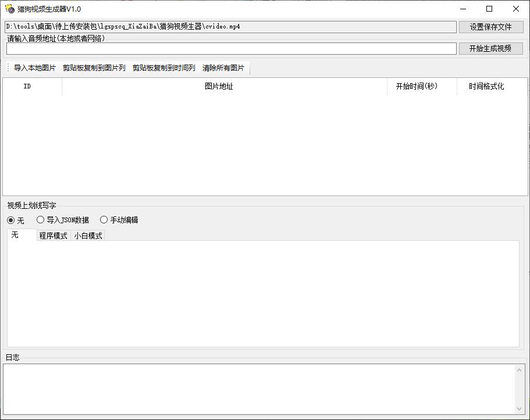
Task: Choose 剪贴板复制到时间列 in toolbar
Action: coord(164,68)
